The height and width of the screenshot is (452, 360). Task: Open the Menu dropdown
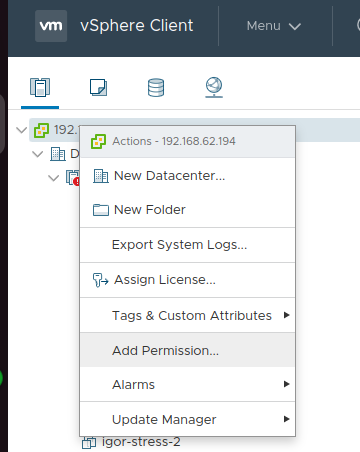[x=274, y=26]
